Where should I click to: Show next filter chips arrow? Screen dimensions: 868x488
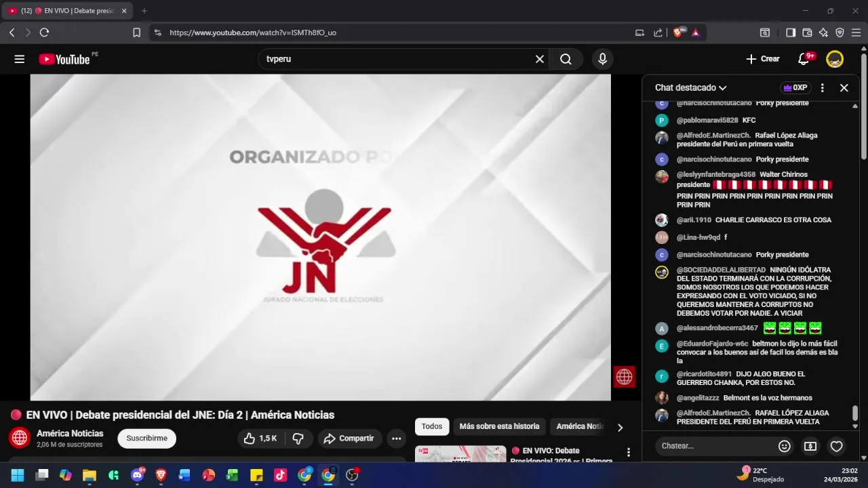tap(619, 427)
